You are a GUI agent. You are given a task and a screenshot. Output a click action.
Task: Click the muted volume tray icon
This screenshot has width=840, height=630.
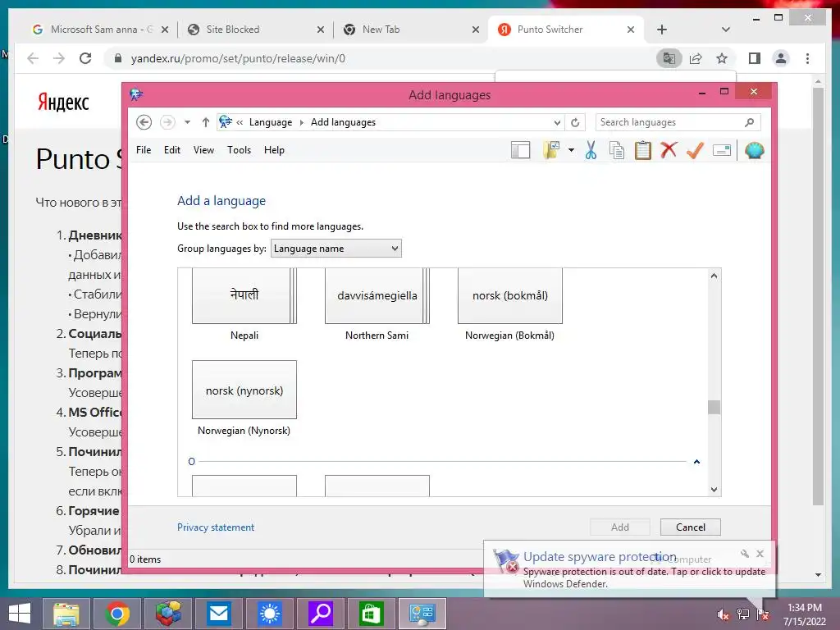[x=723, y=614]
